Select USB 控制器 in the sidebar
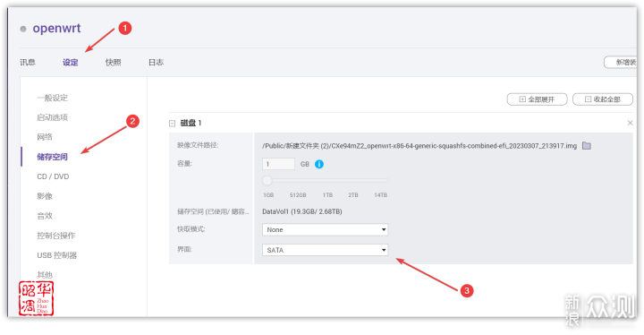644x335 pixels. pos(56,255)
